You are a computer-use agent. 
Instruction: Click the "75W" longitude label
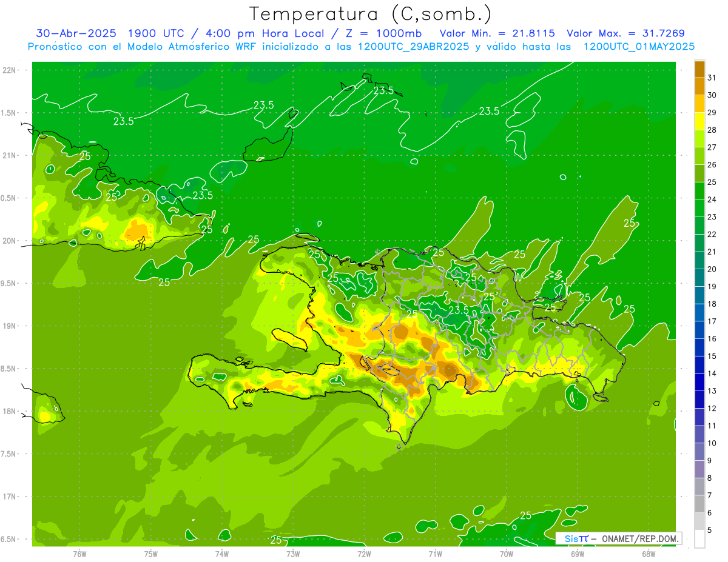151,554
